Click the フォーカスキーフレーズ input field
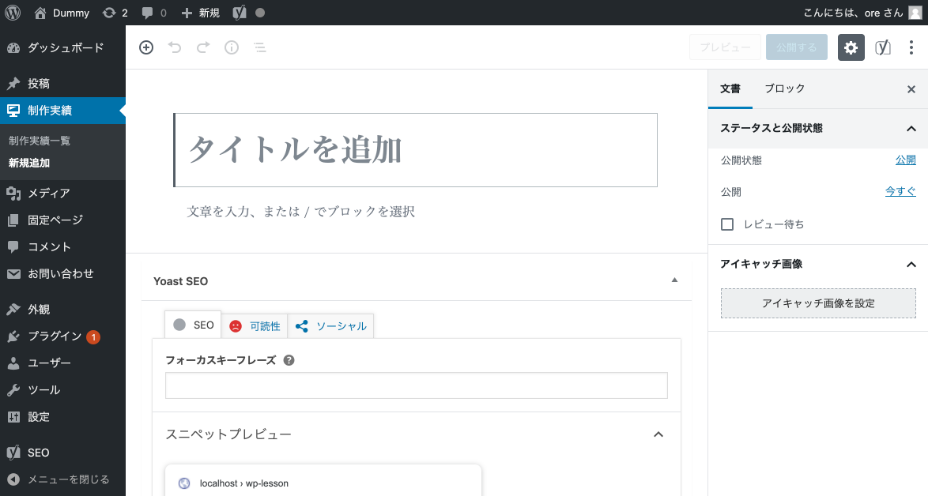The image size is (928, 496). (416, 386)
